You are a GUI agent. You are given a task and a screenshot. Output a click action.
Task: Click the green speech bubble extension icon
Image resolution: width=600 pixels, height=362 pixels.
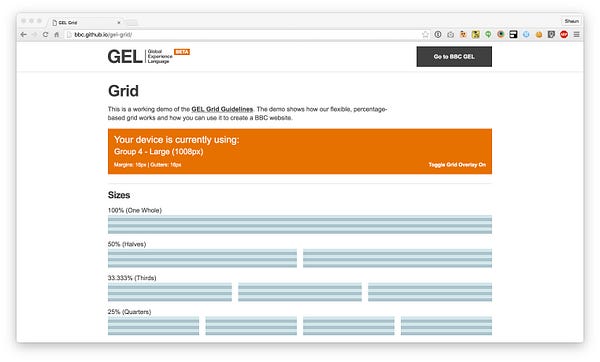488,34
